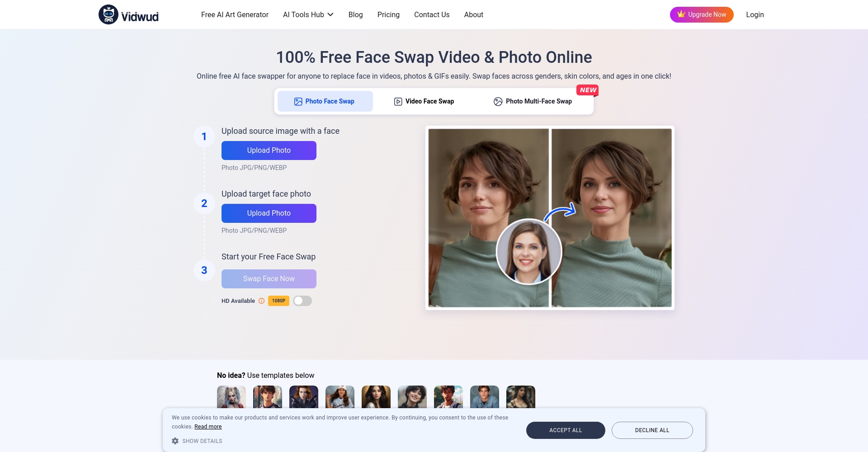Click the blue swap arrow in preview
Screen dimensions: 868x452
561,211
